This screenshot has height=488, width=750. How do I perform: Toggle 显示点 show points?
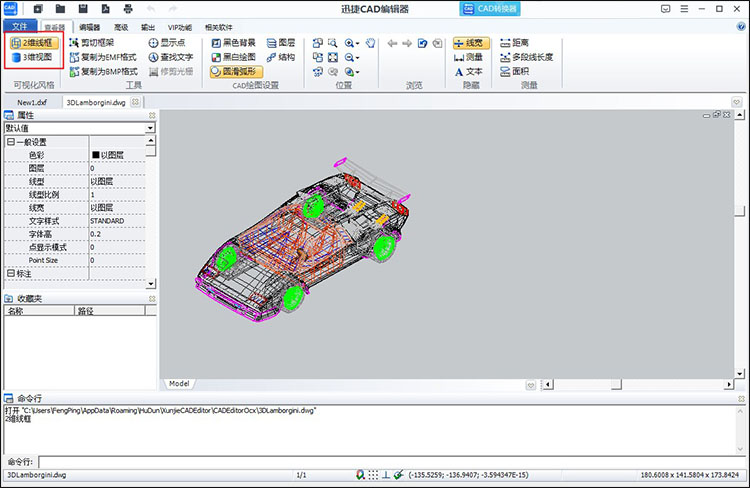[166, 43]
